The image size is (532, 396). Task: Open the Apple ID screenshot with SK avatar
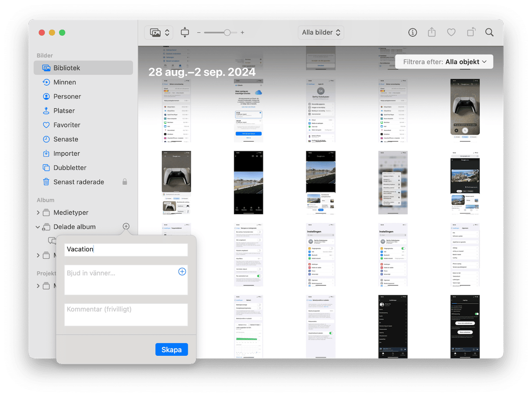pyautogui.click(x=321, y=111)
